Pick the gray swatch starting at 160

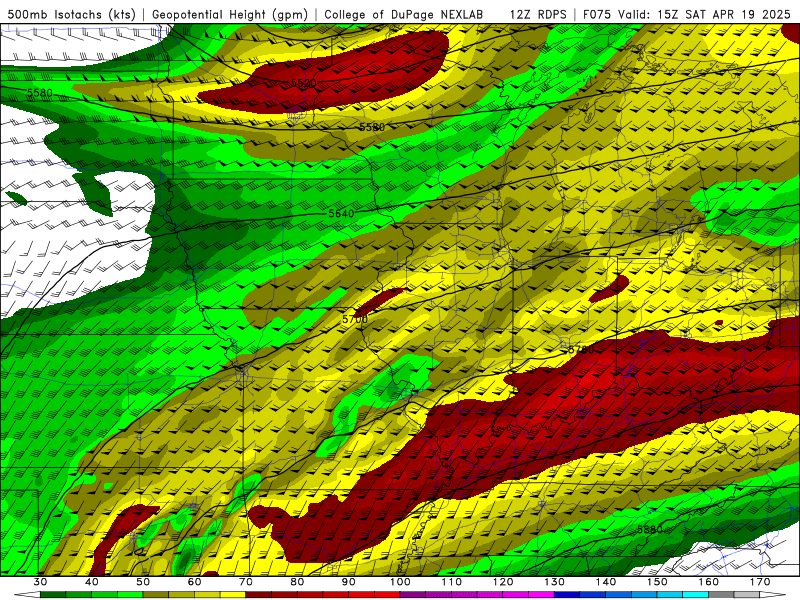pos(721,595)
